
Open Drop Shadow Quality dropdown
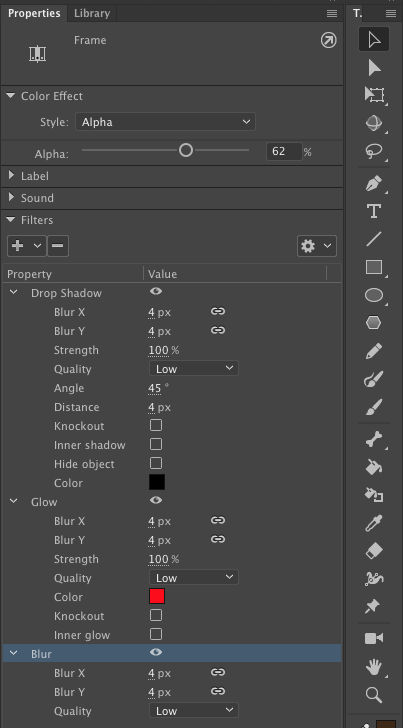pyautogui.click(x=194, y=369)
